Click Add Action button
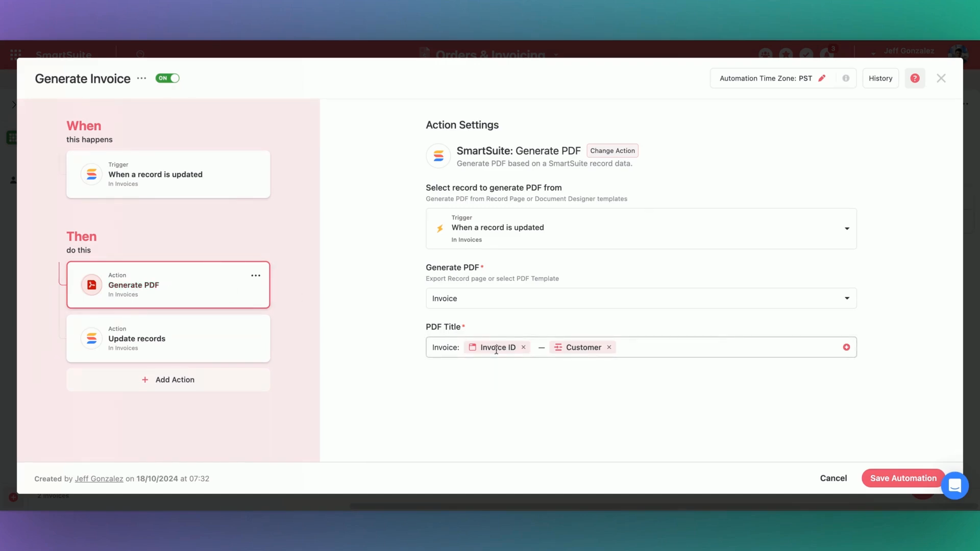Image resolution: width=980 pixels, height=551 pixels. coord(168,380)
